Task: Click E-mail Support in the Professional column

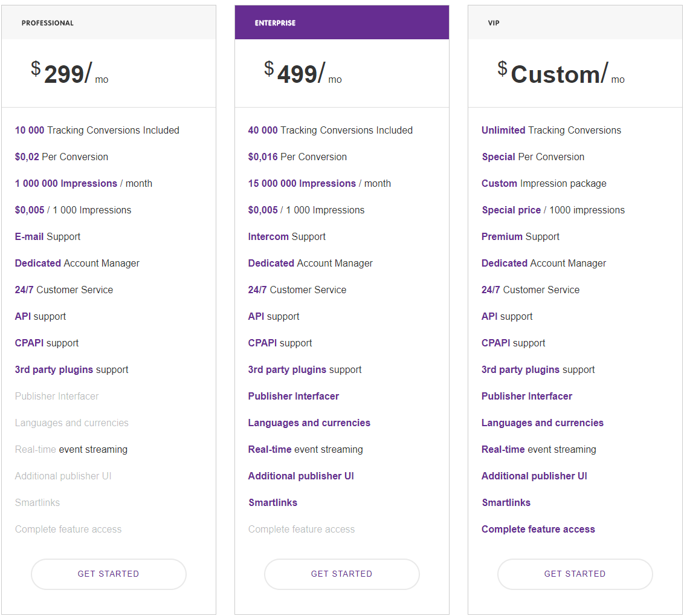Action: [48, 236]
